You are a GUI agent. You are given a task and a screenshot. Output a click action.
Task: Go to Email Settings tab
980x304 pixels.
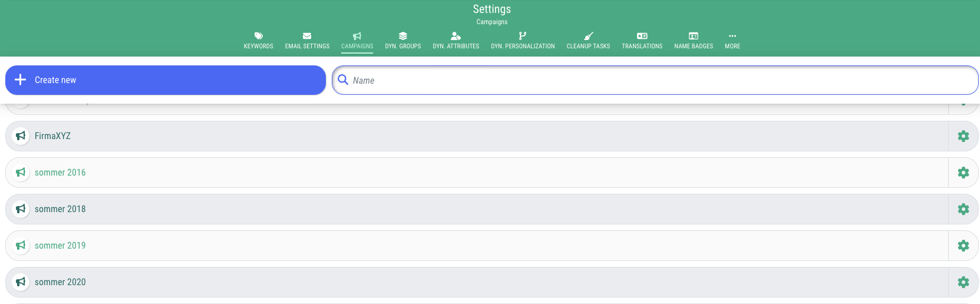(x=307, y=41)
